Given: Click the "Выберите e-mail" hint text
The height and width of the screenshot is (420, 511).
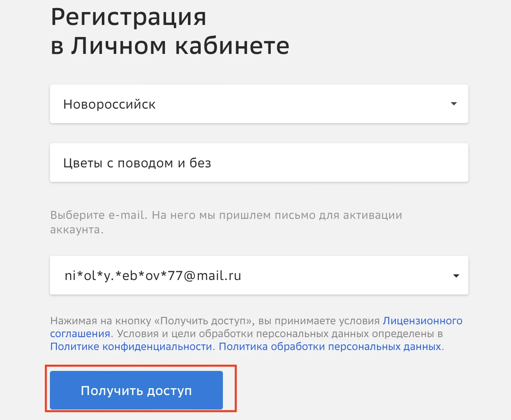Looking at the screenshot, I should tap(99, 215).
